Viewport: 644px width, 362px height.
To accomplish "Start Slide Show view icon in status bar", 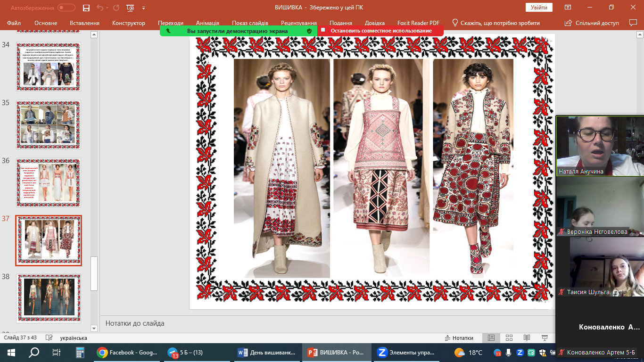I will click(545, 338).
